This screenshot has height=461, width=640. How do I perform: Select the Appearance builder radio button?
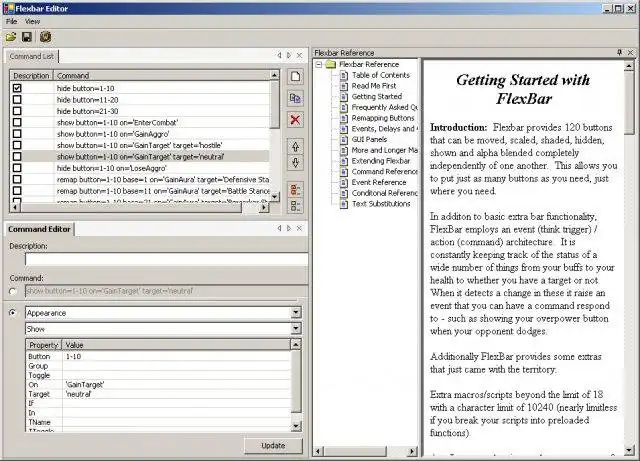click(13, 313)
